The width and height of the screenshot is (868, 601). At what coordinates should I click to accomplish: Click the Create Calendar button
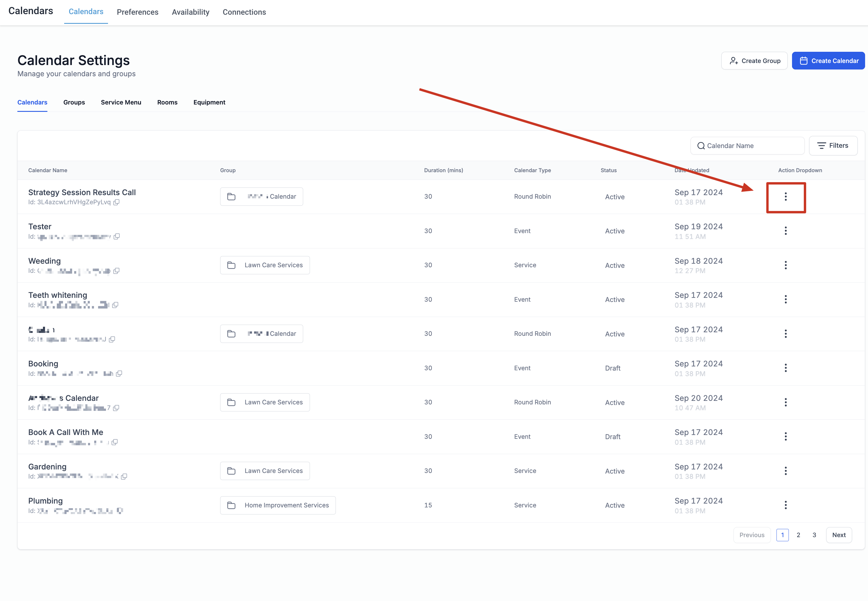828,61
